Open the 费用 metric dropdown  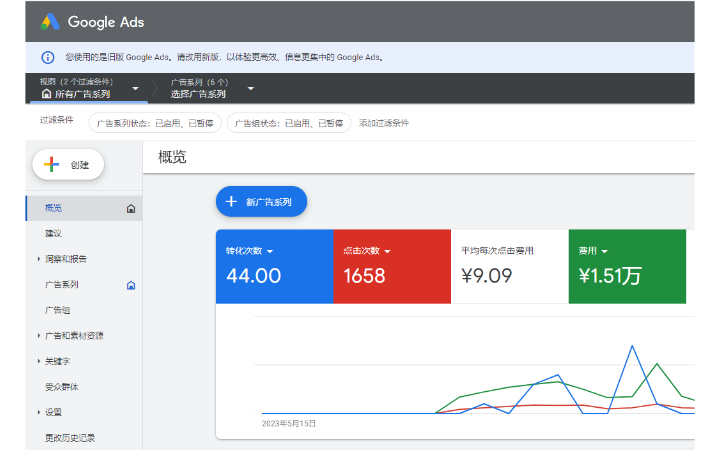(604, 251)
